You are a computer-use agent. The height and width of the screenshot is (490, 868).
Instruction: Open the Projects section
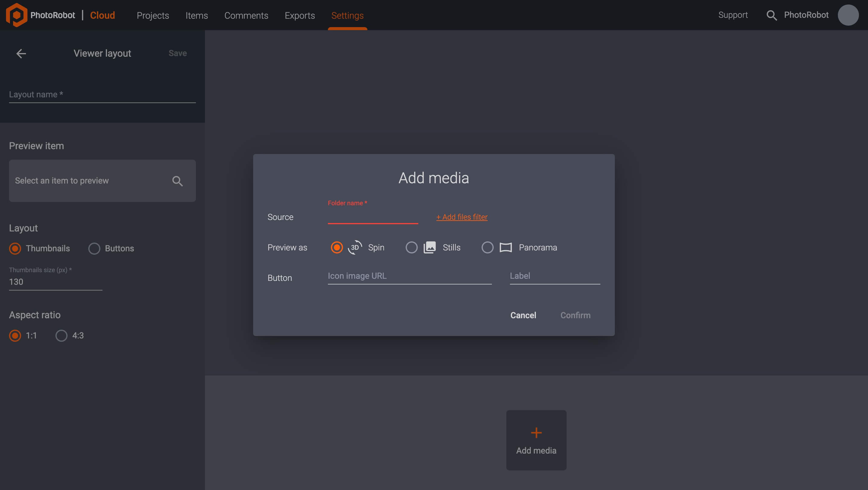(x=153, y=15)
